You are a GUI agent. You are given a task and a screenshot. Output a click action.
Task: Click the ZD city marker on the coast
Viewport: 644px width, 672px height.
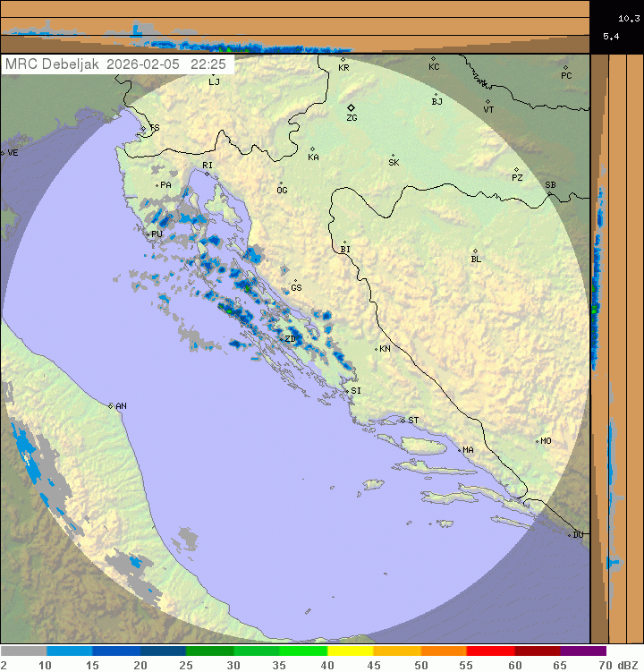283,338
